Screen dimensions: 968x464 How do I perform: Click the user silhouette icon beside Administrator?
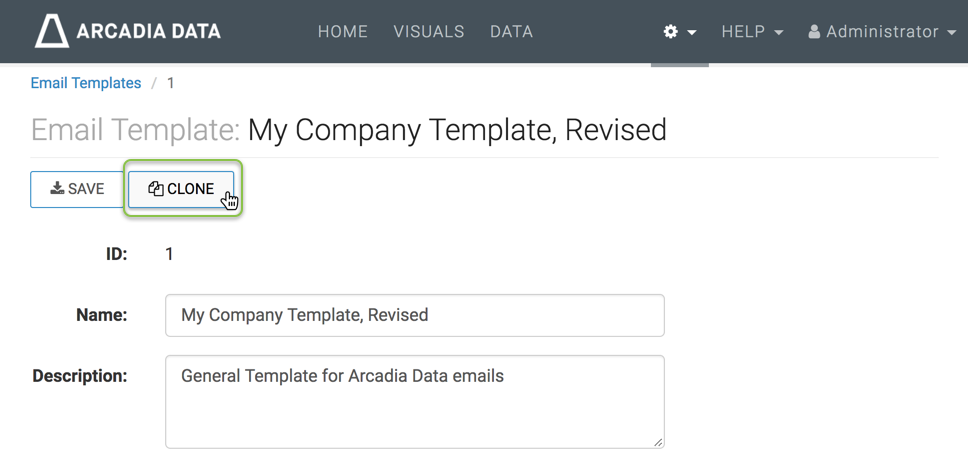814,32
